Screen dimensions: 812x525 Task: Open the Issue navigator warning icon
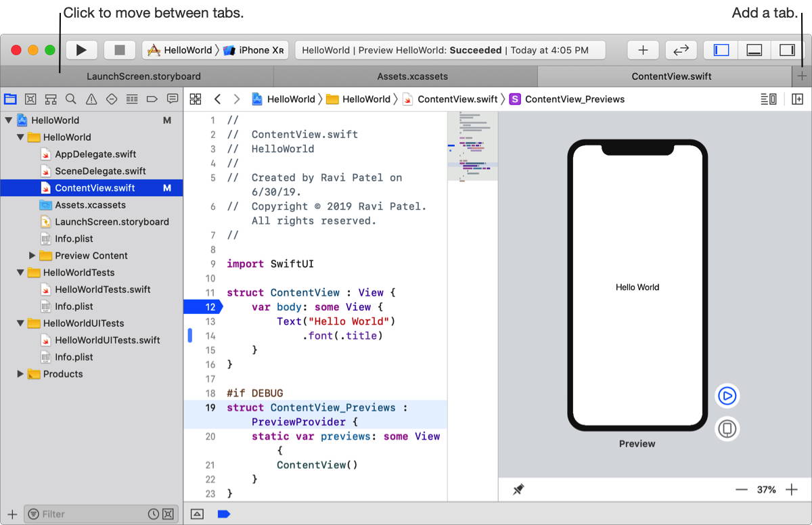pyautogui.click(x=91, y=99)
